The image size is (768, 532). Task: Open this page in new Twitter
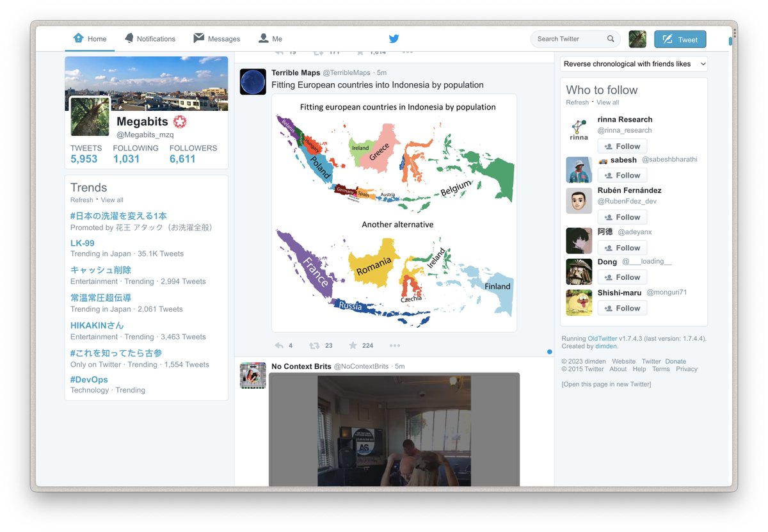tap(606, 384)
